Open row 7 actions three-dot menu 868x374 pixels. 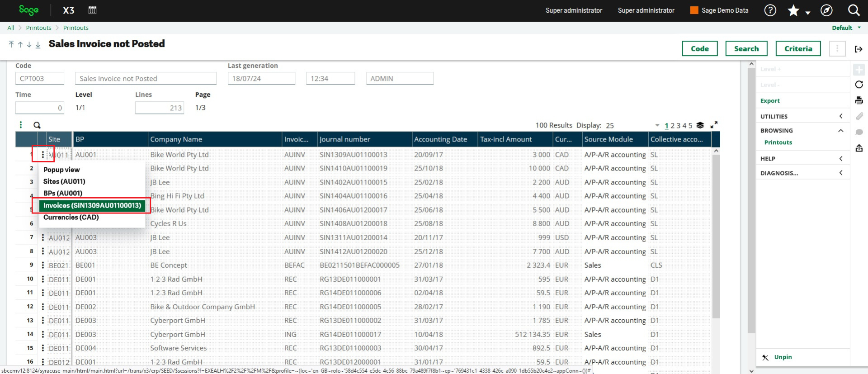(43, 237)
